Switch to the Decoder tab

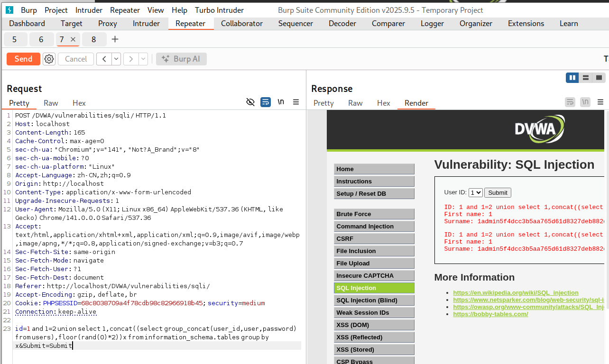[x=342, y=23]
